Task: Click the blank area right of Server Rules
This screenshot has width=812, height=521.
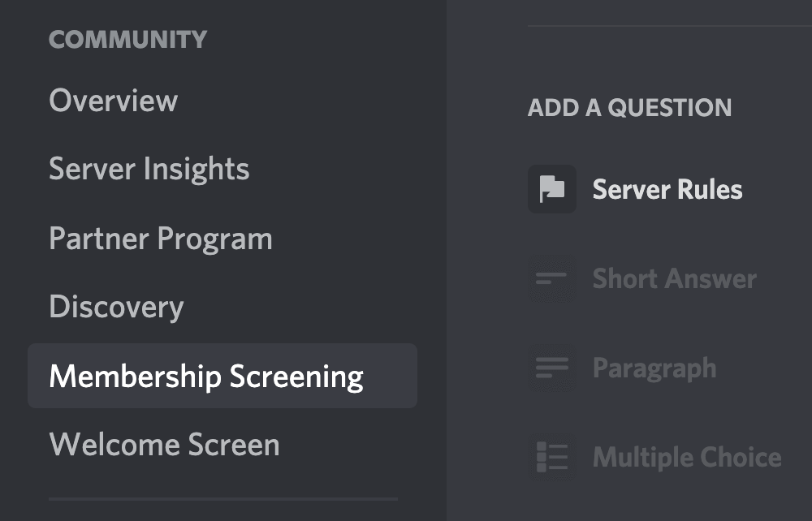Action: pos(777,189)
